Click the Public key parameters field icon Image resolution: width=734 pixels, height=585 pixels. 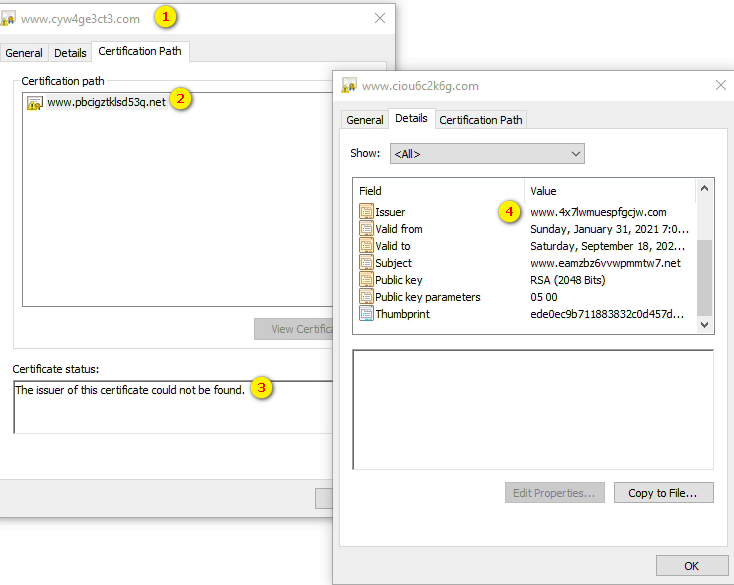tap(366, 296)
